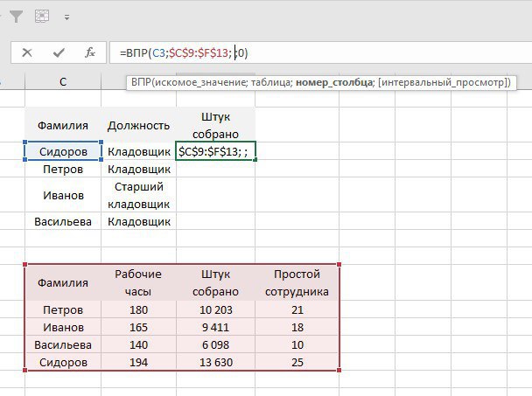Viewport: 532px width, 396px height.
Task: Select the 'Старший кладовщик' cell
Action: (138, 195)
